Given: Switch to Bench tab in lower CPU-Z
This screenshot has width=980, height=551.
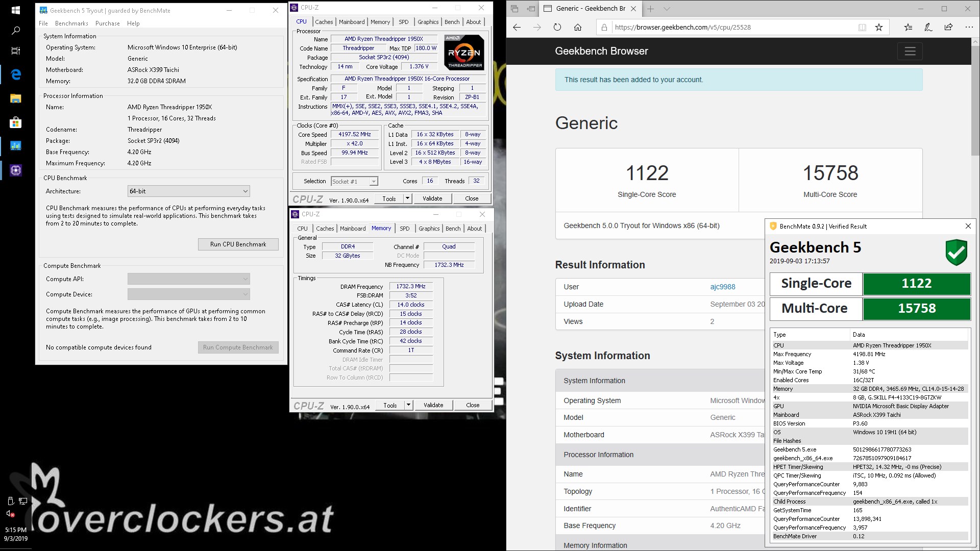Looking at the screenshot, I should point(453,229).
